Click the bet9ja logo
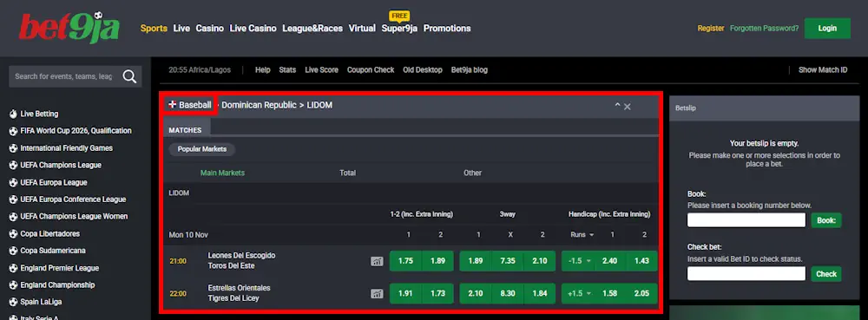Image resolution: width=868 pixels, height=320 pixels. 69,28
